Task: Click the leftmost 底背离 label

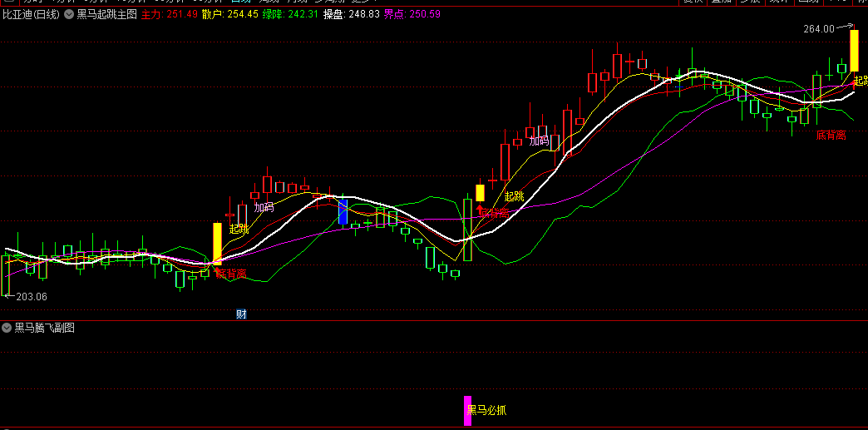Action: click(231, 273)
